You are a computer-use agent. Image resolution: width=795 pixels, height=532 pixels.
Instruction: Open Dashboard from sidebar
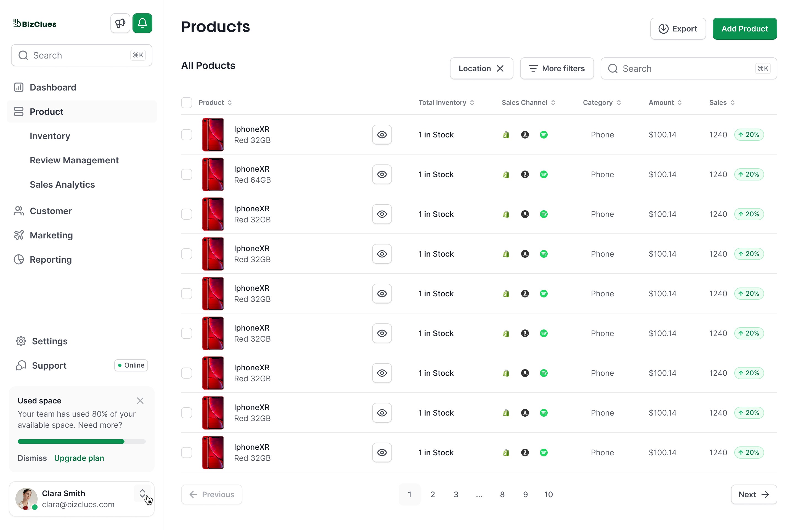[x=82, y=87]
